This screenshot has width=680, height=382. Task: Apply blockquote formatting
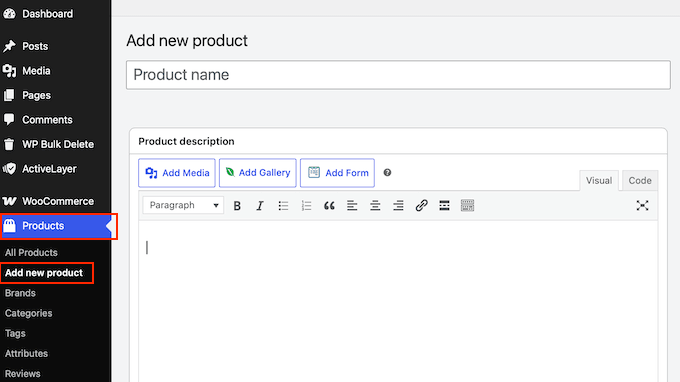coord(329,206)
